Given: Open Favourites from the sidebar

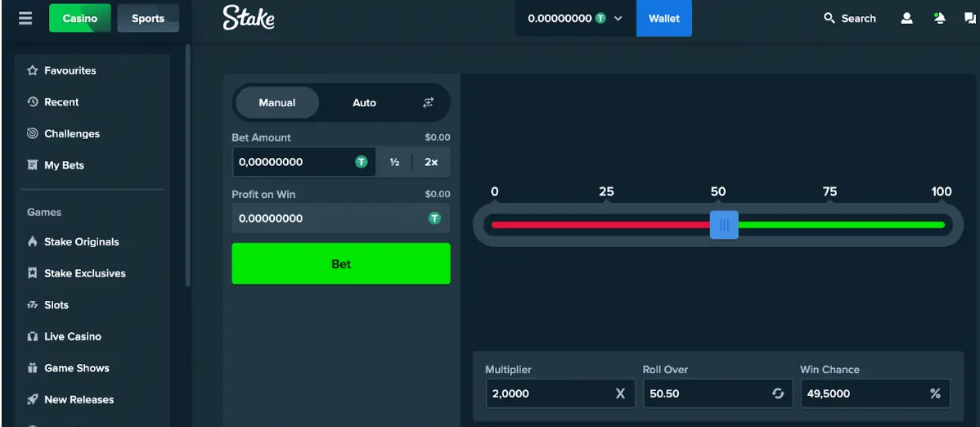Looking at the screenshot, I should [x=70, y=71].
